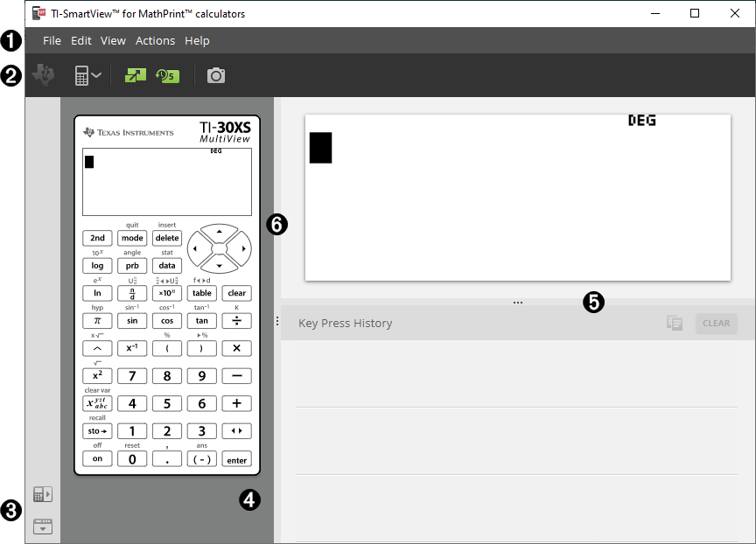Open Key Press History via the toolbar icon

click(167, 75)
